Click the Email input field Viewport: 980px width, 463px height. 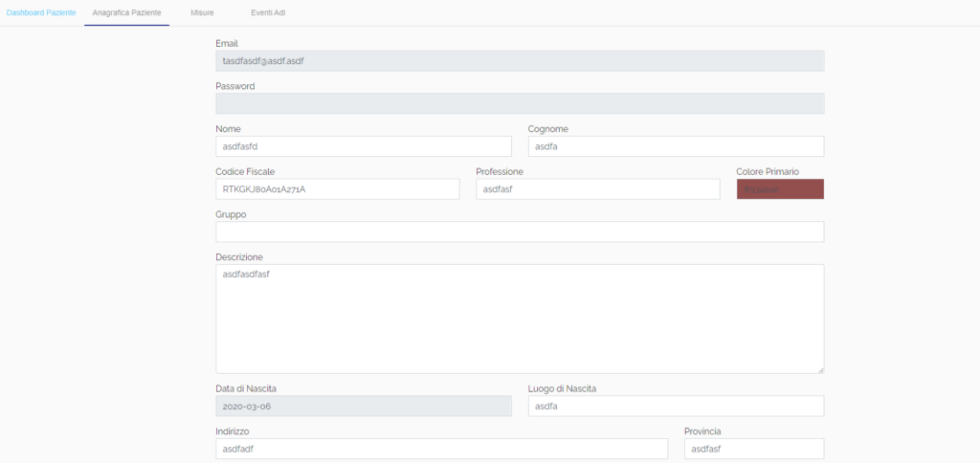click(520, 60)
